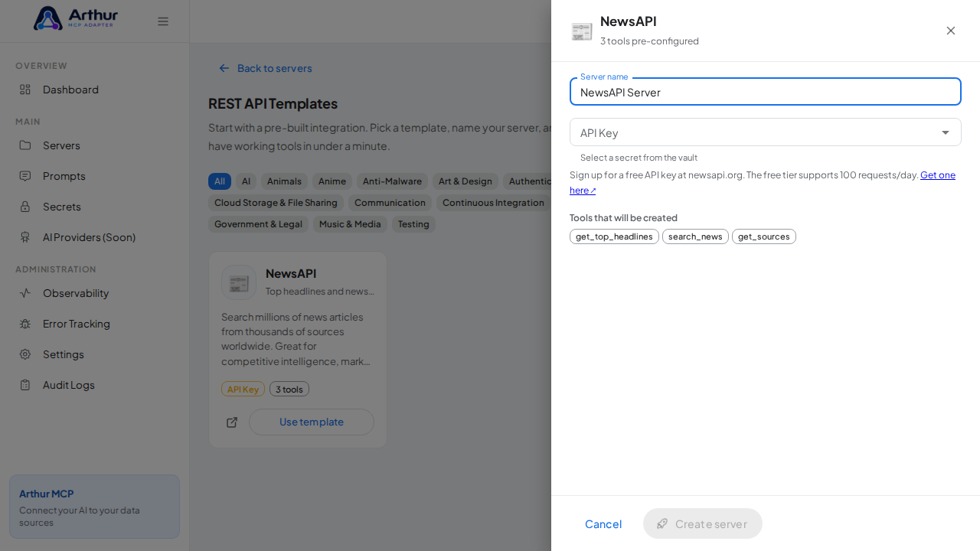Go to Secrets page
The height and width of the screenshot is (551, 980).
coord(95,207)
